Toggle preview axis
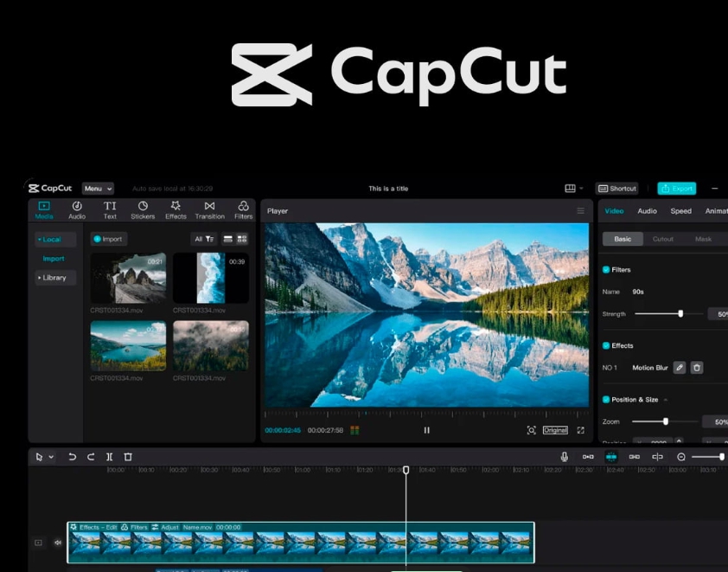Viewport: 728px width, 572px height. 657,457
